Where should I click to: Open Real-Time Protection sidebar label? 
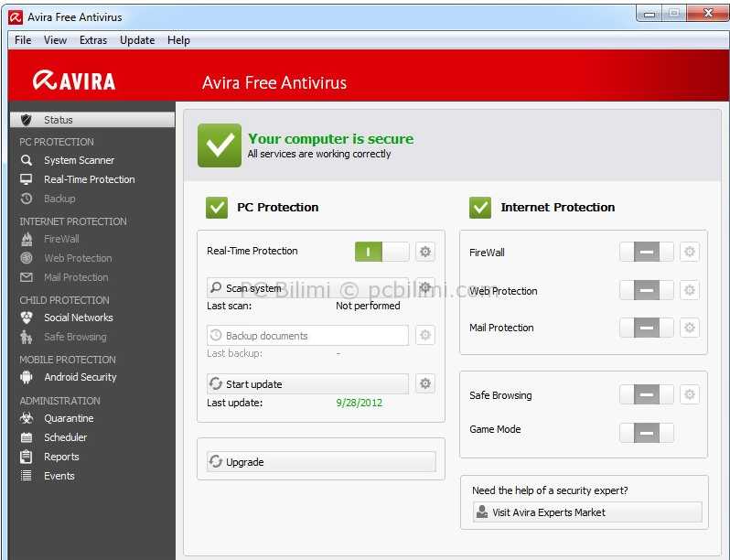point(90,179)
